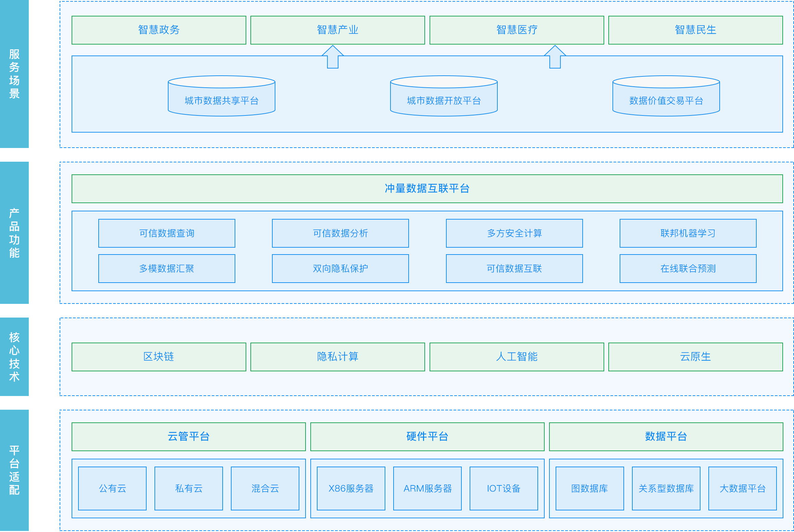Viewport: 794px width, 532px height.
Task: Click the up arrow below 智慧医疗
Action: pos(555,57)
